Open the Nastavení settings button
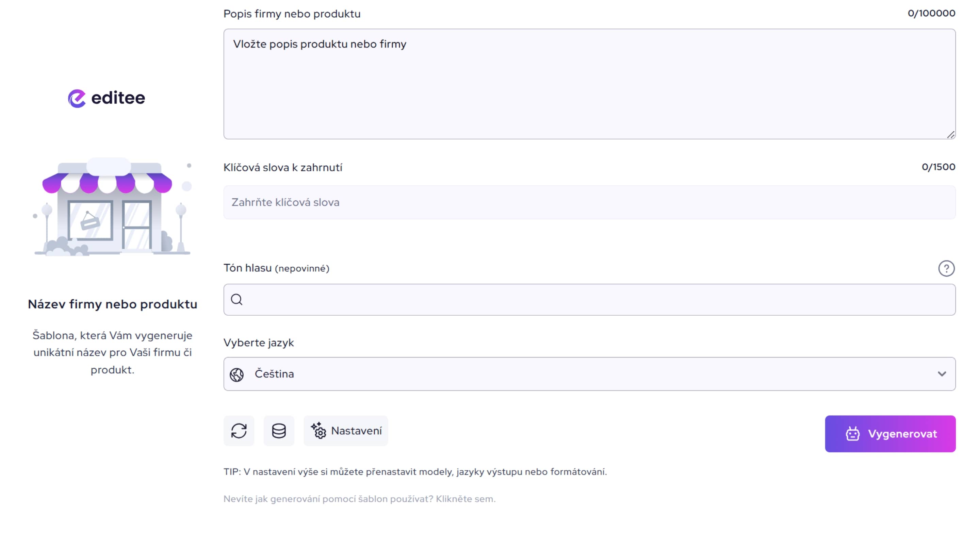 point(346,431)
